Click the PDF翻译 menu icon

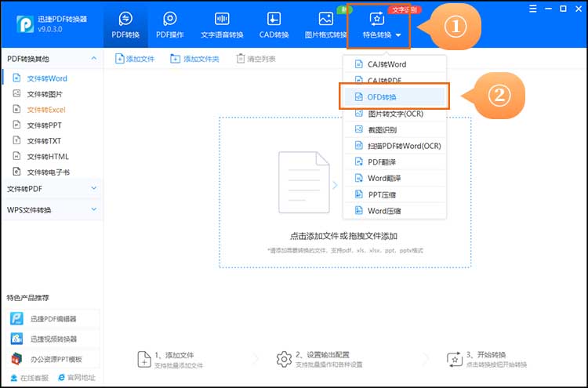click(359, 161)
